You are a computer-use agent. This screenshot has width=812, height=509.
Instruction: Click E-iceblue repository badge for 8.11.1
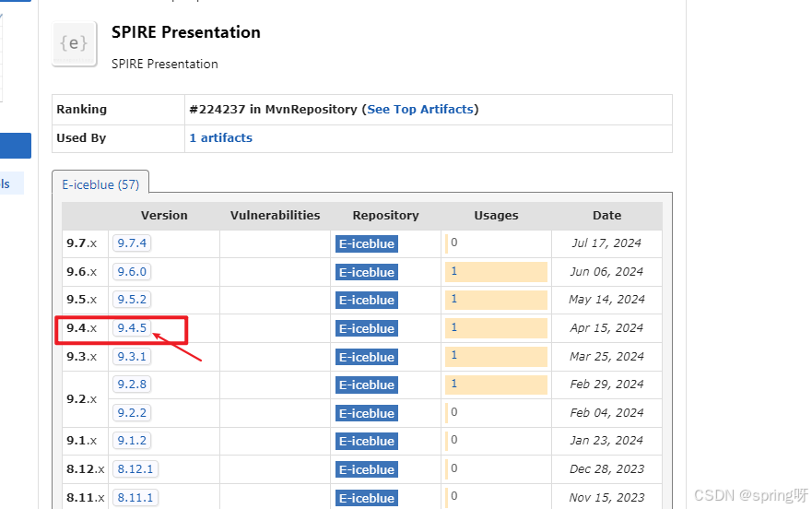click(x=367, y=498)
